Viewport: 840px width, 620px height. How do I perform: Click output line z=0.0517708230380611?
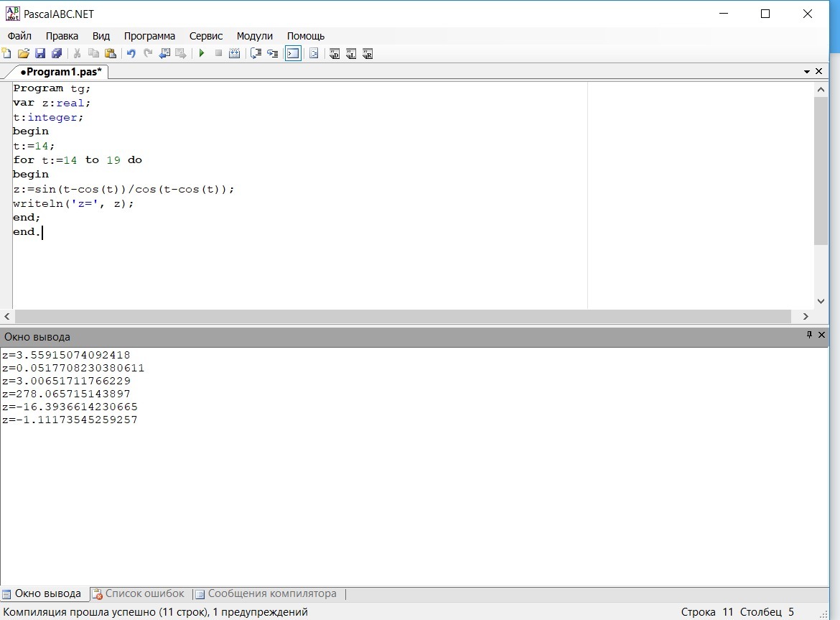73,368
